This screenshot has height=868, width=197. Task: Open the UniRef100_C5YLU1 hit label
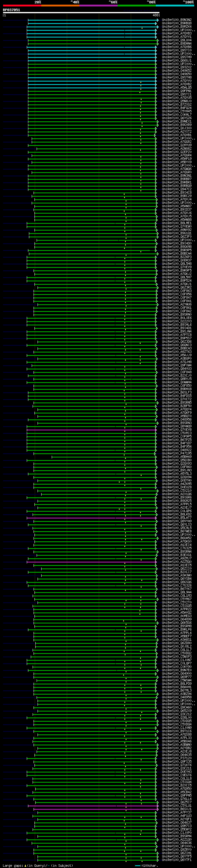(176, 805)
